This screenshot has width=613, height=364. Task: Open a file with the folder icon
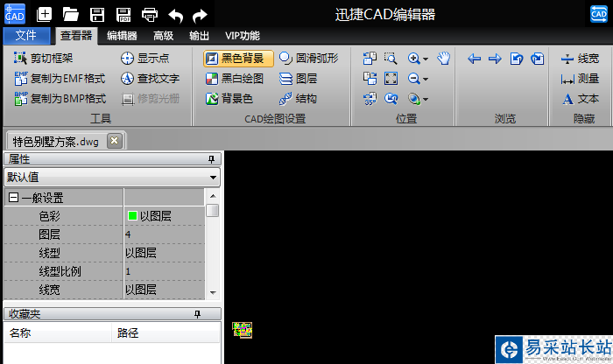71,15
